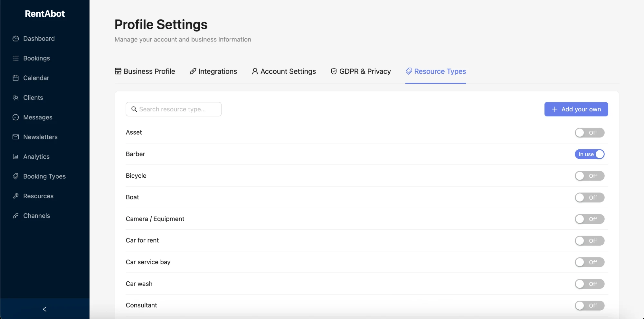Click the Resource Types tag icon
Image resolution: width=644 pixels, height=319 pixels.
409,71
